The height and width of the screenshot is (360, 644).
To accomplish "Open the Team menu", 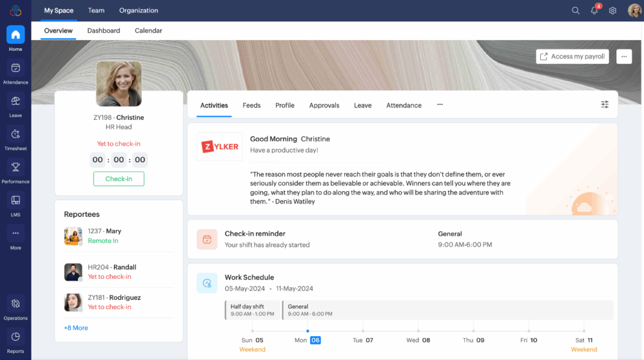I will click(x=96, y=11).
